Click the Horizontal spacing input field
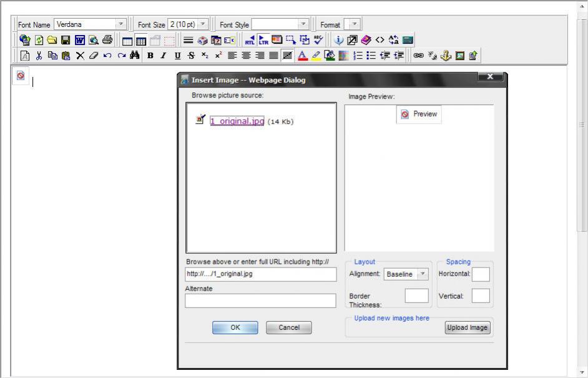This screenshot has height=378, width=588. [x=481, y=274]
